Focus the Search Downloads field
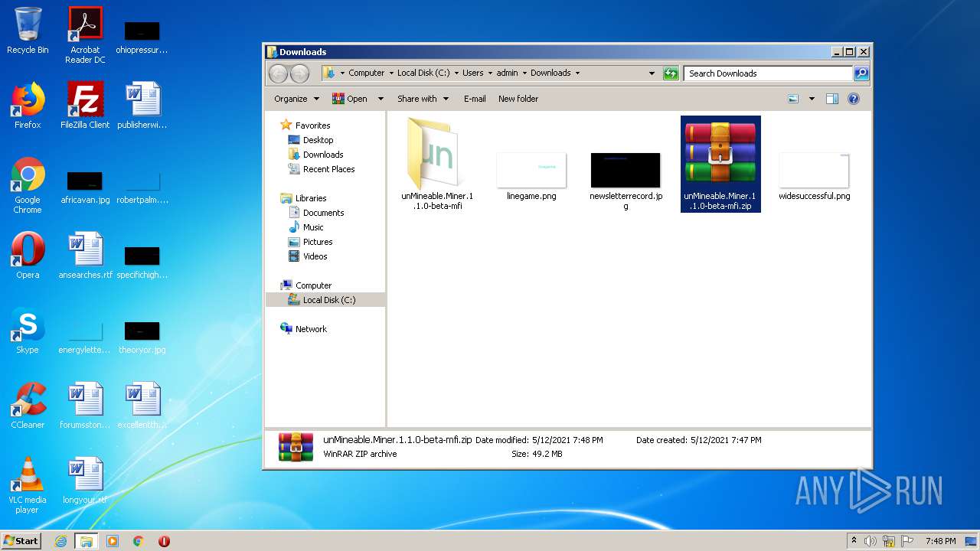 tap(768, 73)
